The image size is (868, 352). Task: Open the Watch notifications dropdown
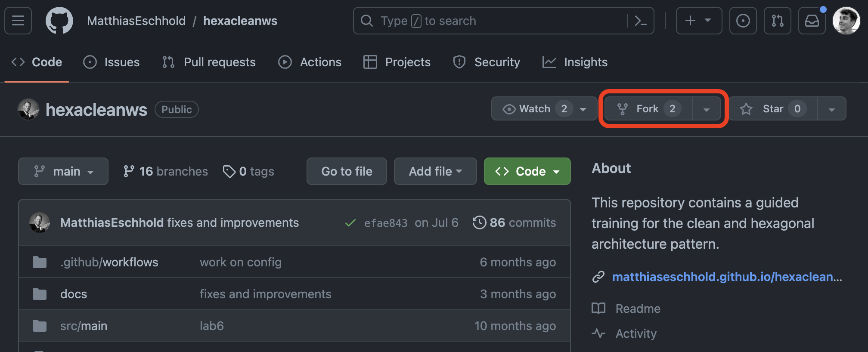point(544,109)
